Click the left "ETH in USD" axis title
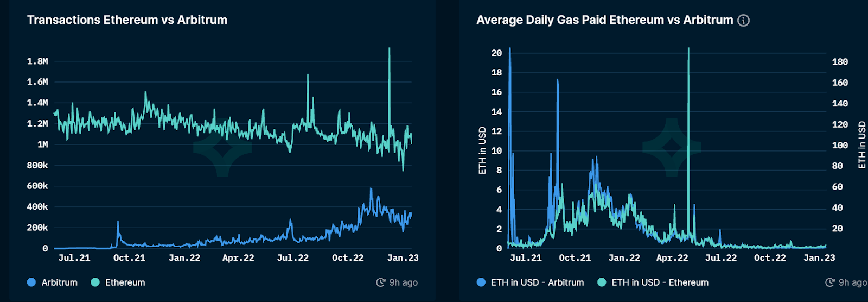868x302 pixels. point(482,150)
